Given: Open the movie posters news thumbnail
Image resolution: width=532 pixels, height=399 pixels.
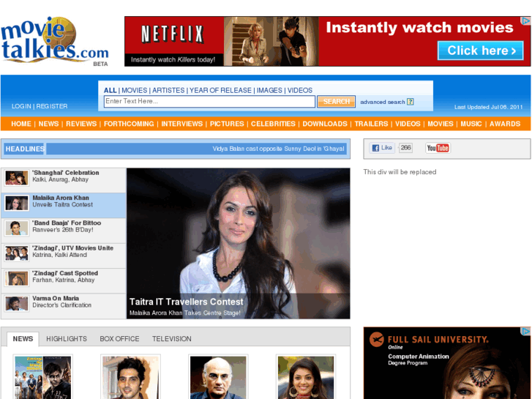Looking at the screenshot, I should coord(42,377).
